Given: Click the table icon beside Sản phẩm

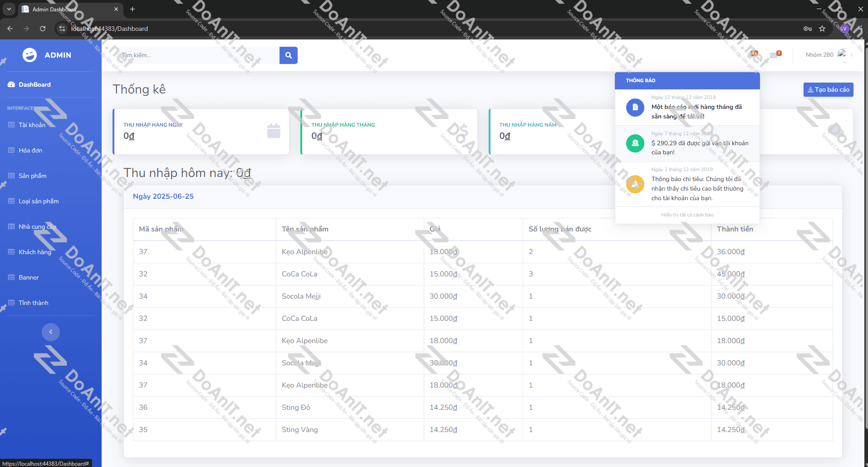Looking at the screenshot, I should [11, 176].
